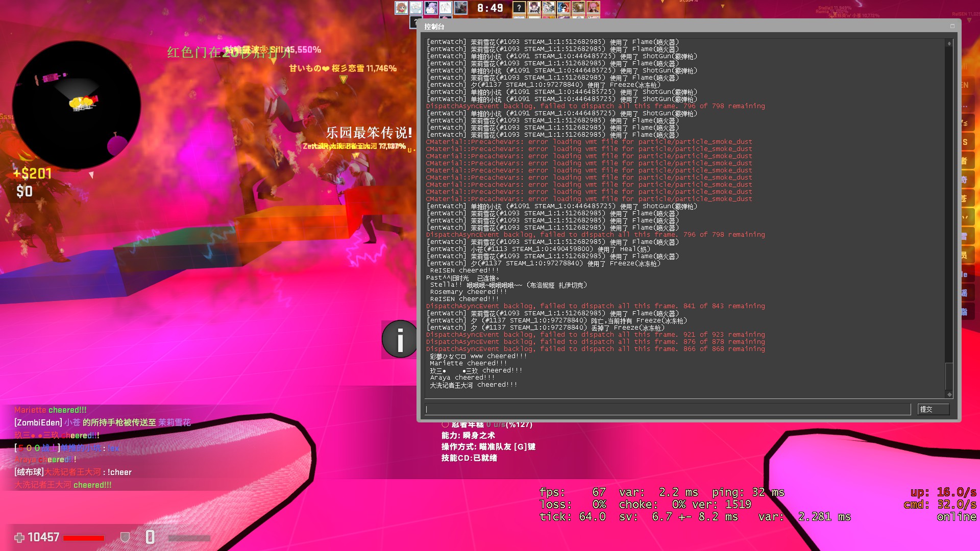Click the armor shield icon in HUD
The width and height of the screenshot is (980, 551).
coord(125,537)
